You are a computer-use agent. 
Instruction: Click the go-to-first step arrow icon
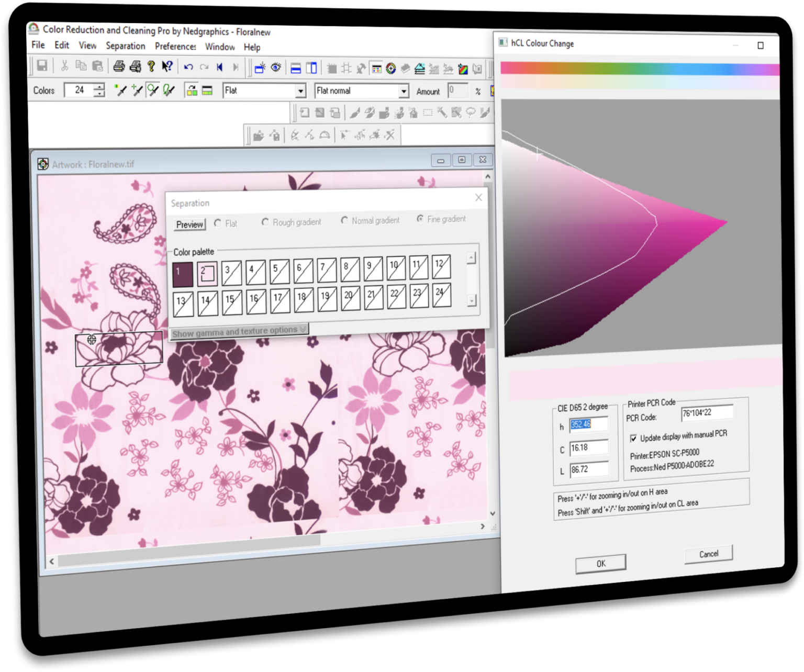(220, 66)
